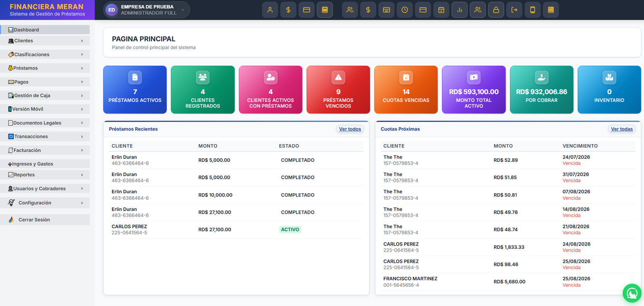This screenshot has width=644, height=306.
Task: Click the single user icon in toolbar
Action: tap(270, 10)
